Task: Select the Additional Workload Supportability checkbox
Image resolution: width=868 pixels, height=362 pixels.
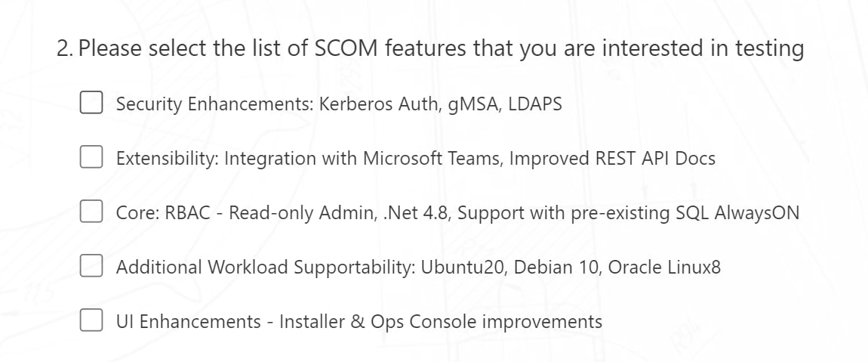Action: pyautogui.click(x=91, y=267)
